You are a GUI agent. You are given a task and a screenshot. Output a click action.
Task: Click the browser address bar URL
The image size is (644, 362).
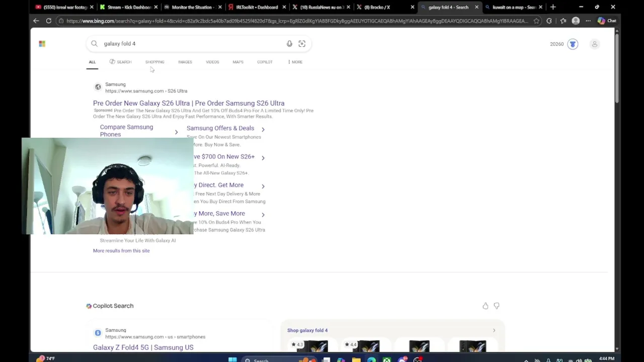click(x=297, y=21)
